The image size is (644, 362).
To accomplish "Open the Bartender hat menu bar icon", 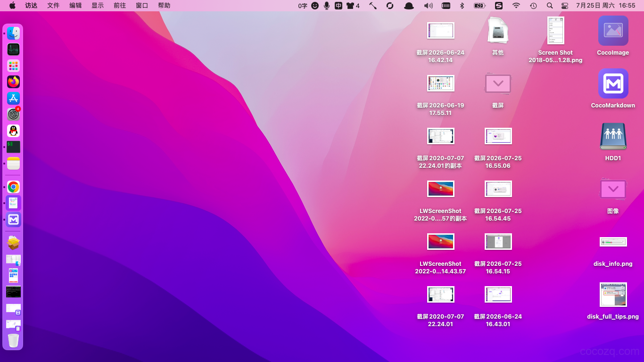I will pos(409,6).
